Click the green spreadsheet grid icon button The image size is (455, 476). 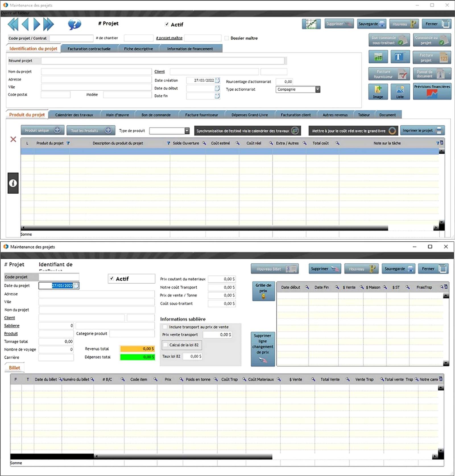378,57
